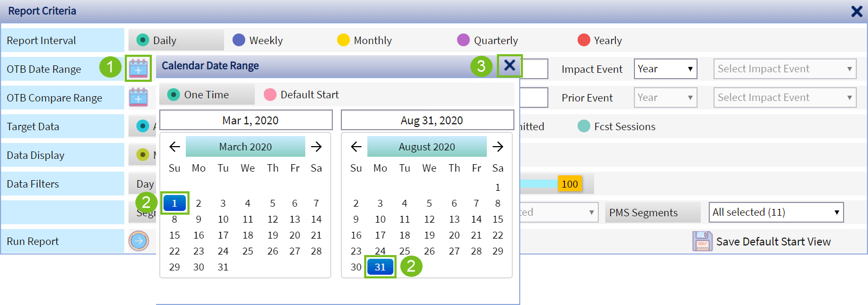Select the Monthly report interval

[343, 40]
